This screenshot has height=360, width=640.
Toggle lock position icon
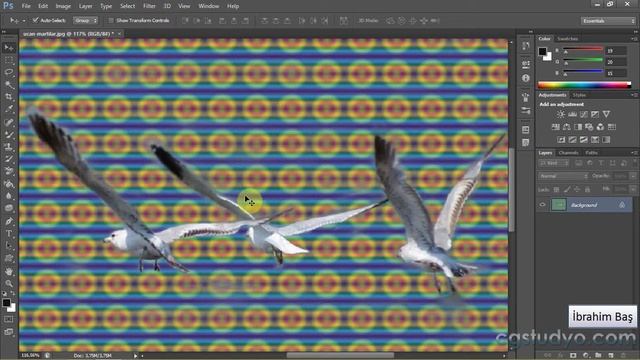pos(577,189)
